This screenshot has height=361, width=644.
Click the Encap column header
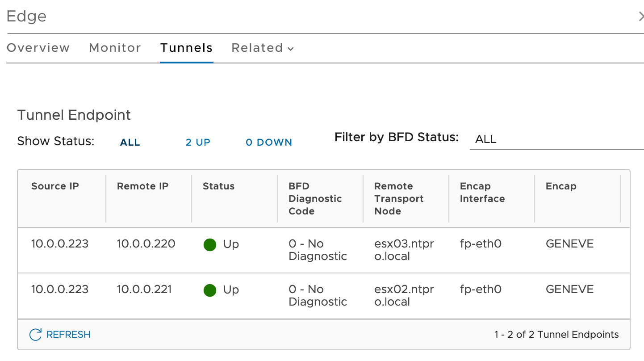click(561, 186)
